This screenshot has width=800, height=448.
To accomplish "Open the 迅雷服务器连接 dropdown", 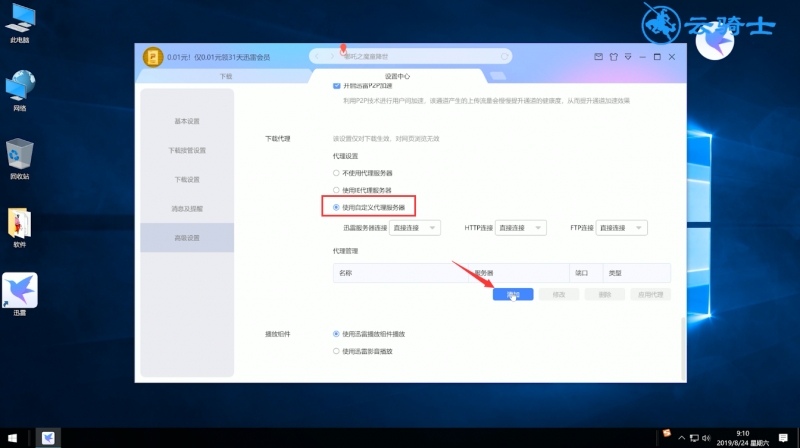I will point(415,228).
